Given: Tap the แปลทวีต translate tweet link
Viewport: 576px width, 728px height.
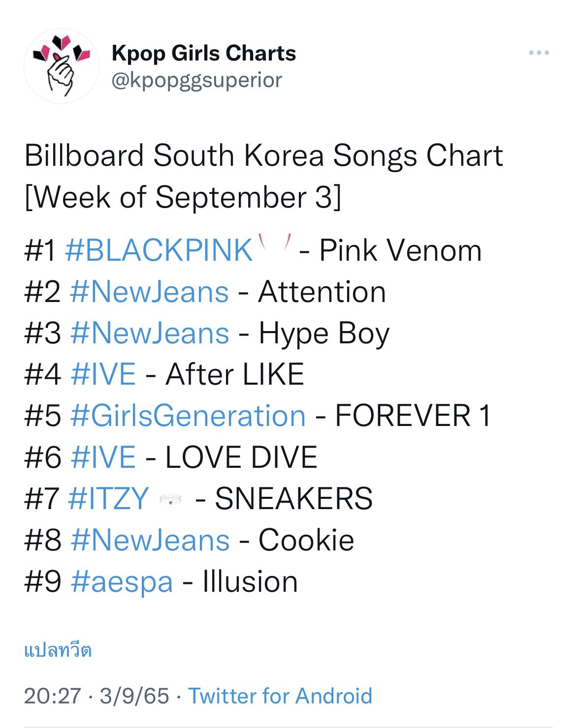Looking at the screenshot, I should point(58,650).
